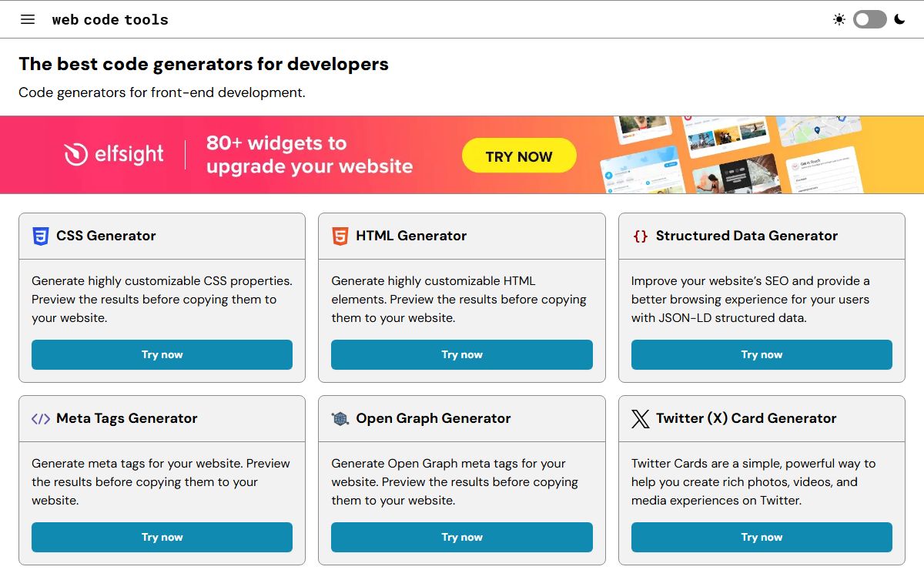Click the HTML5 shield icon
This screenshot has height=570, width=924.
click(340, 236)
